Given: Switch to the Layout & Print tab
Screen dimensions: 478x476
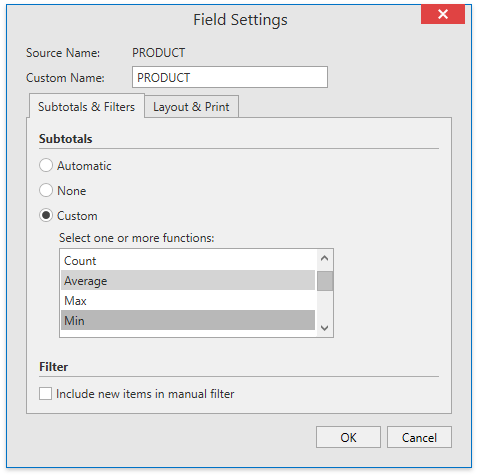Looking at the screenshot, I should (191, 107).
